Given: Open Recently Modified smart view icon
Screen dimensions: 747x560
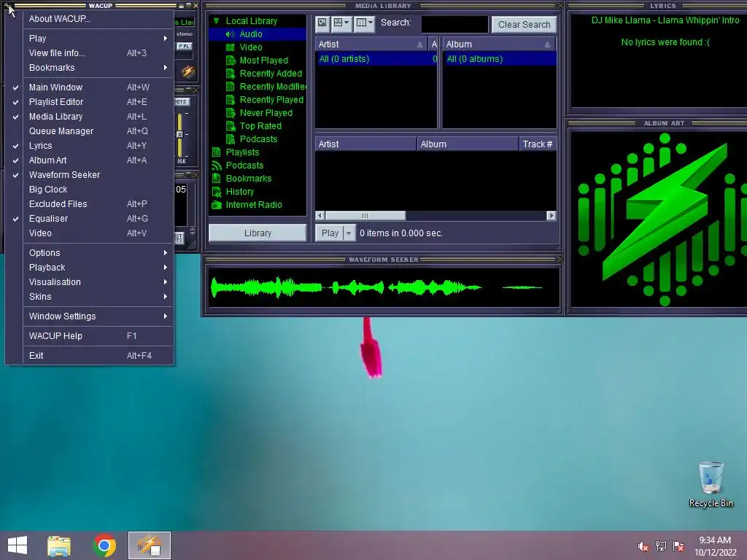Looking at the screenshot, I should tap(231, 87).
